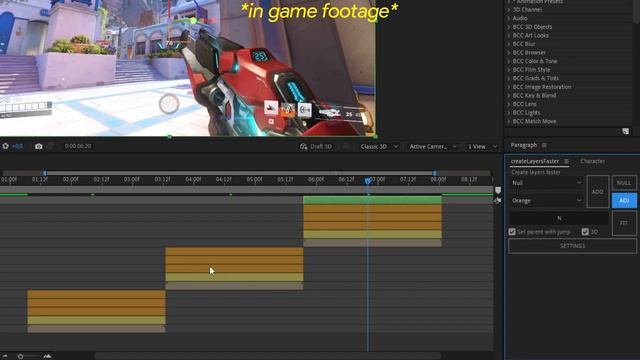640x360 pixels.
Task: Open the createLayersFaster panel menu icon
Action: click(x=566, y=161)
